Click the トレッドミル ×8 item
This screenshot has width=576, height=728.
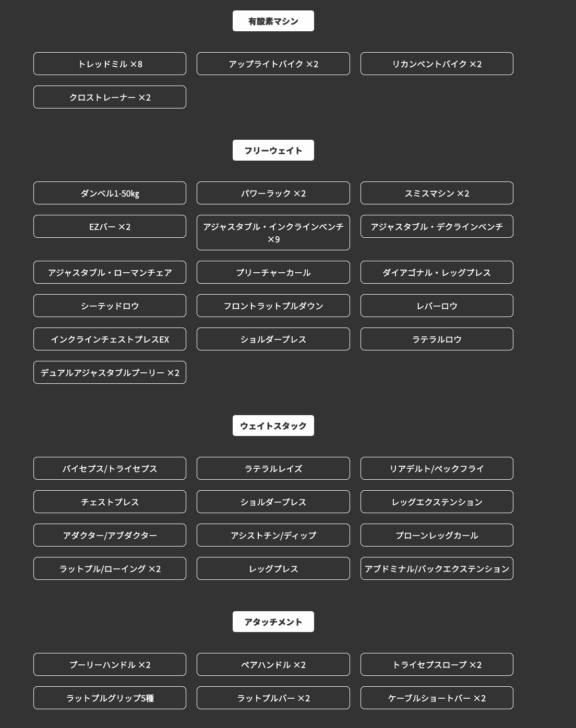pos(110,64)
